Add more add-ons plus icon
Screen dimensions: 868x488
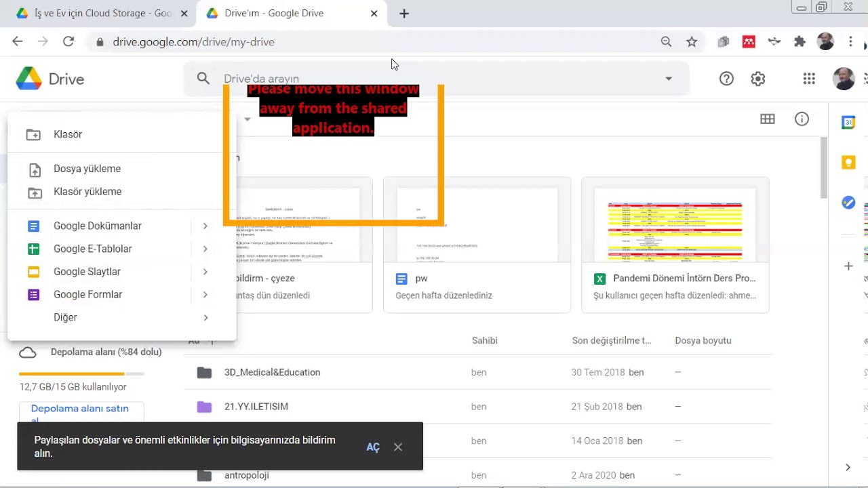pos(848,266)
